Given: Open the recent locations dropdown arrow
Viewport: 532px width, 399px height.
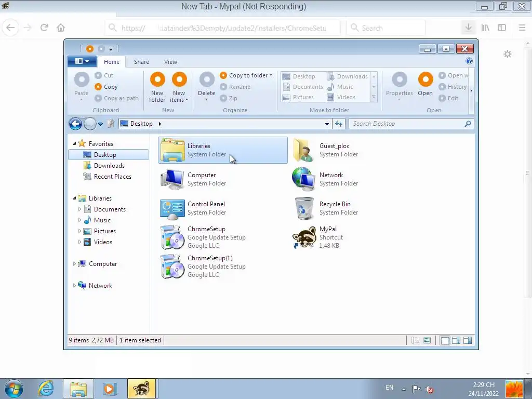Looking at the screenshot, I should [100, 124].
